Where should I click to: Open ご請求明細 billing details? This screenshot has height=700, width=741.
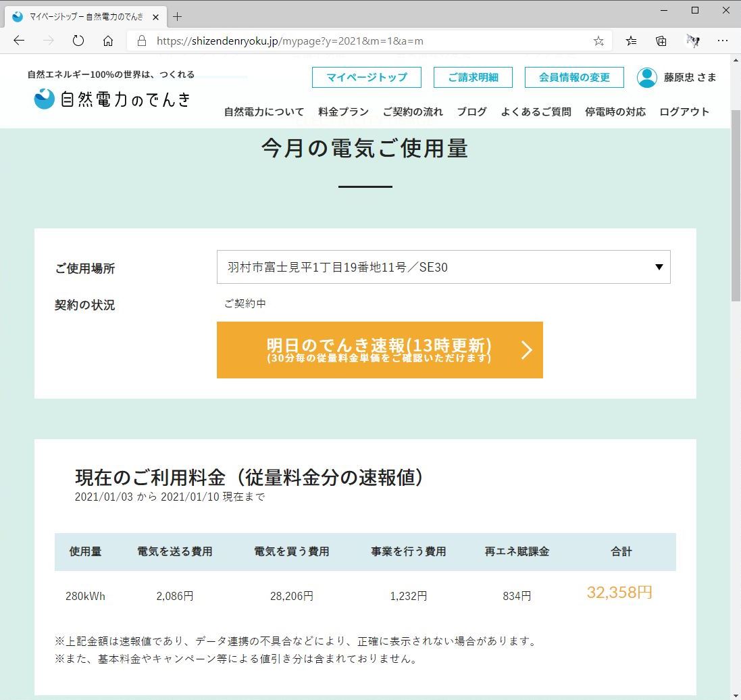(x=473, y=78)
